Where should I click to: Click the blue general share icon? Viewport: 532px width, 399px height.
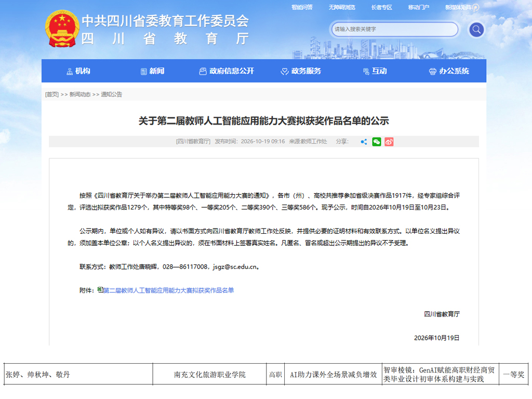(364, 142)
